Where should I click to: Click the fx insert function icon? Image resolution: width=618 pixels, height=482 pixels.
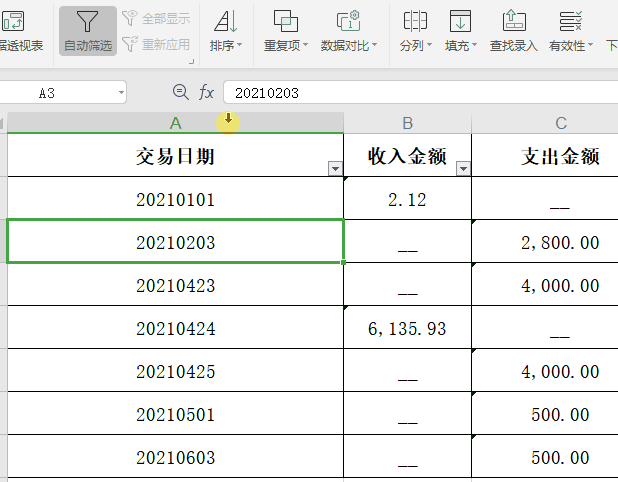207,93
